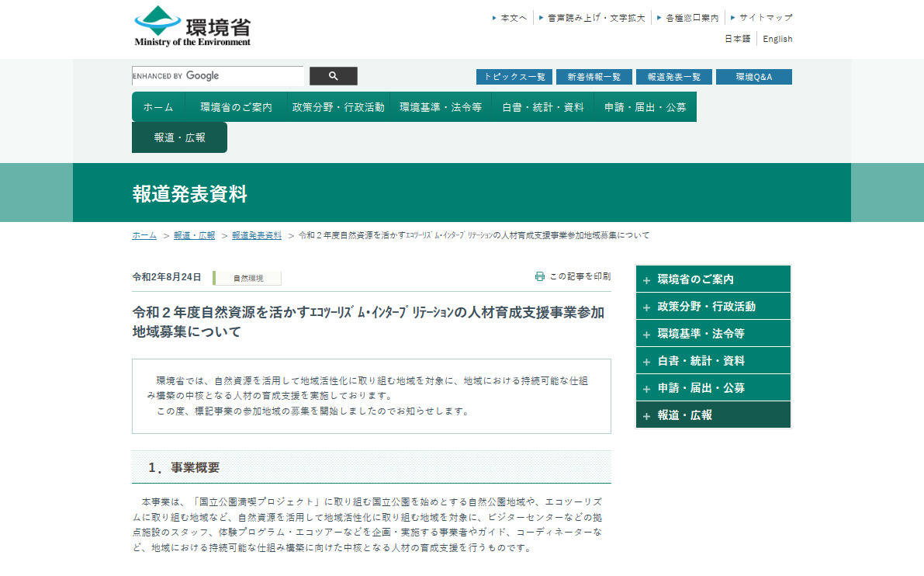The height and width of the screenshot is (576, 924).
Task: Open the ホーム navigation tab
Action: tap(158, 107)
